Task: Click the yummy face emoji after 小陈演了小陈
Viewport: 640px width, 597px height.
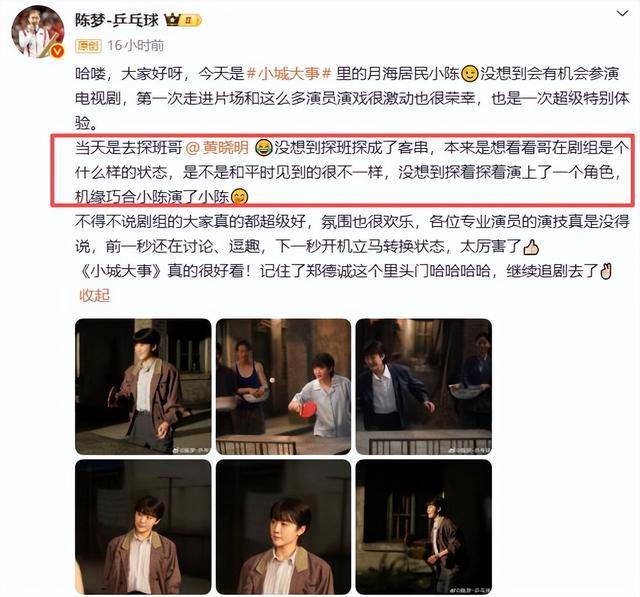Action: tap(240, 197)
